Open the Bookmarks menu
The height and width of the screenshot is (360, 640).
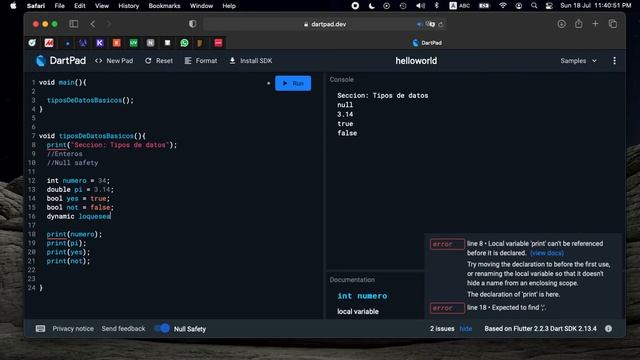point(164,6)
